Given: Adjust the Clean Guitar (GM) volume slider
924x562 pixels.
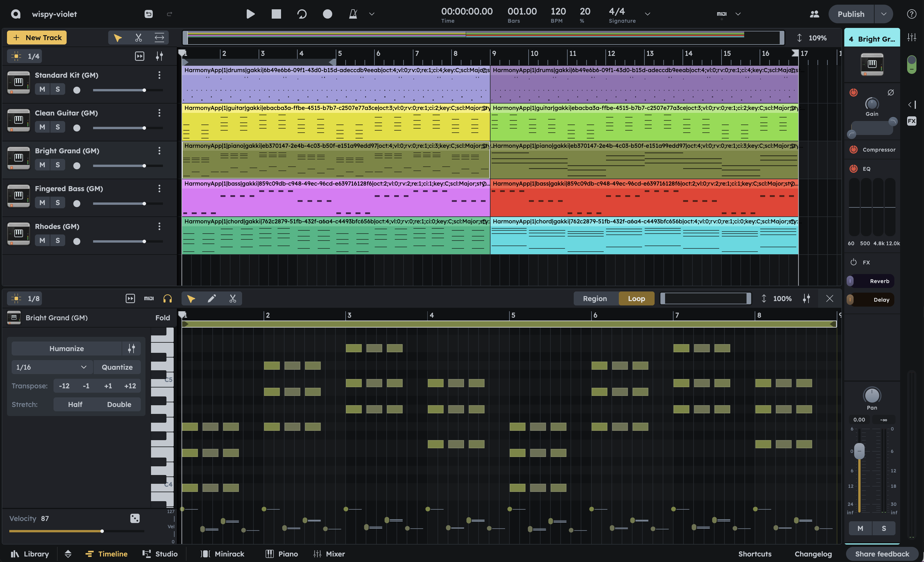Looking at the screenshot, I should tap(128, 128).
